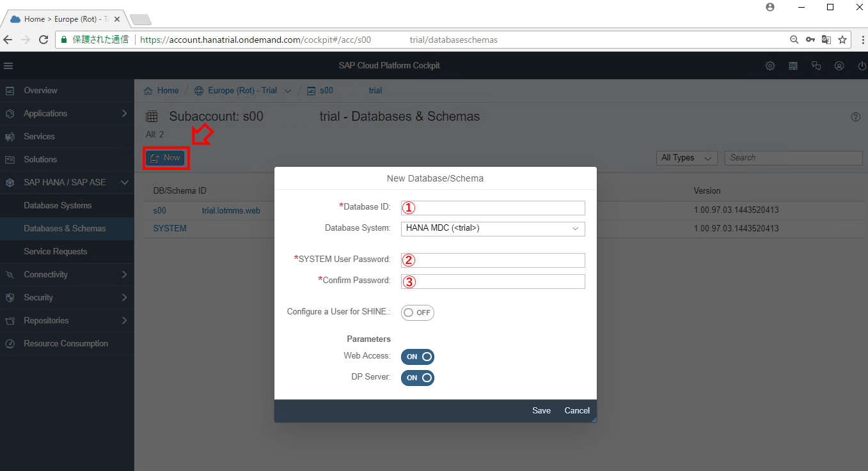Click the saved password key icon
868x471 pixels.
(x=810, y=40)
